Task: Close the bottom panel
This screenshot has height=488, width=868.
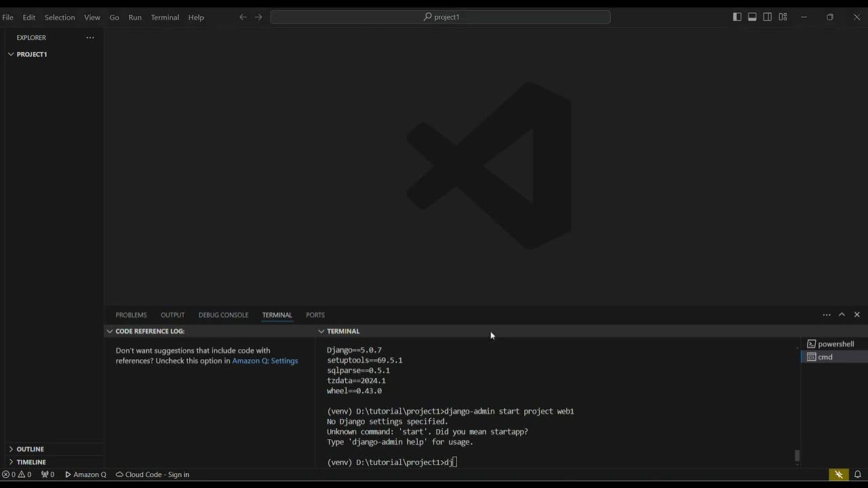Action: (x=857, y=314)
